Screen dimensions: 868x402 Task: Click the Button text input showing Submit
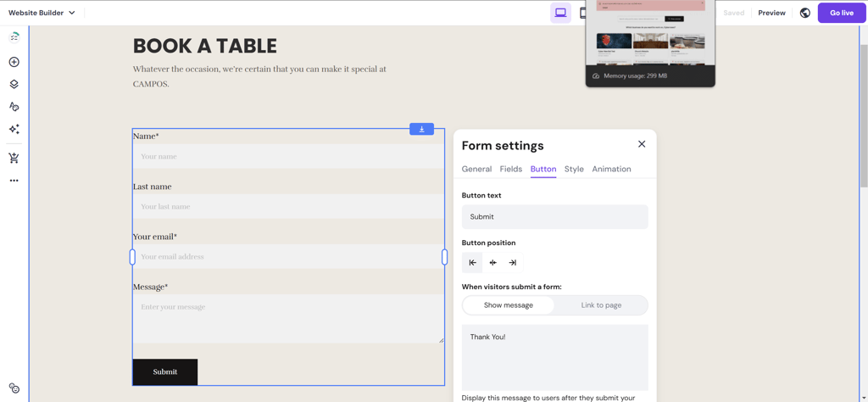(x=554, y=217)
